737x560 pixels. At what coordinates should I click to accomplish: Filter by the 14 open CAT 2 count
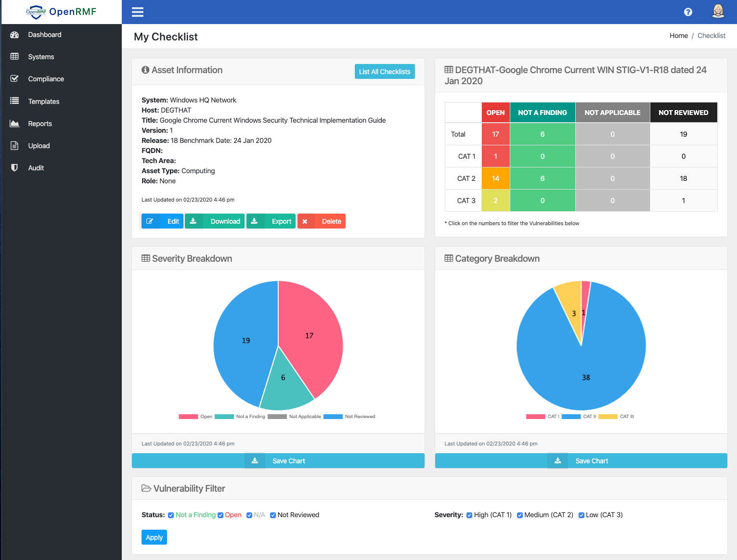coord(495,178)
